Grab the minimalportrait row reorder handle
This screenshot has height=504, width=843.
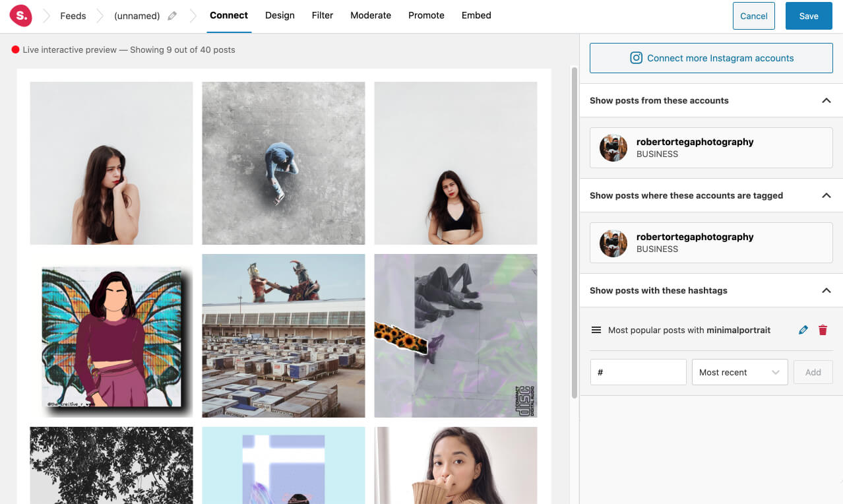point(596,330)
